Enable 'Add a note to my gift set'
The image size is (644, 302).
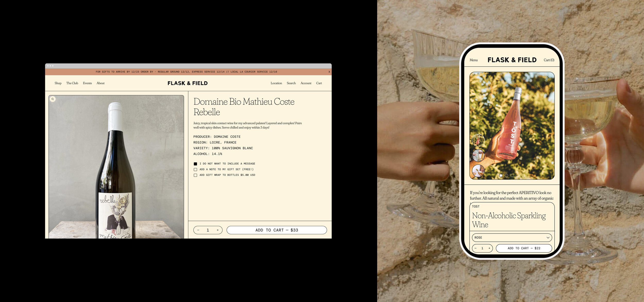click(195, 170)
